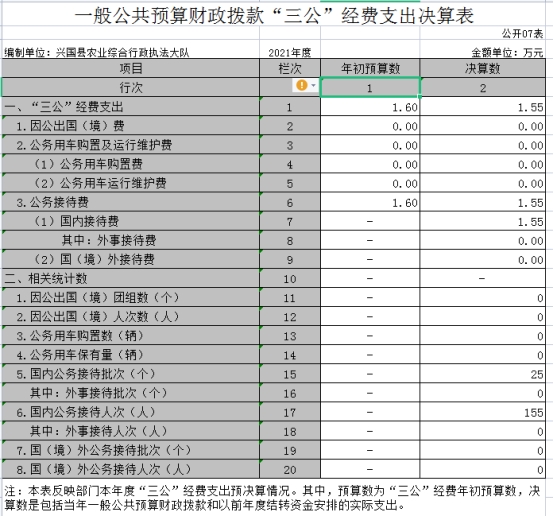Open the error indicator dropdown arrow

[313, 85]
